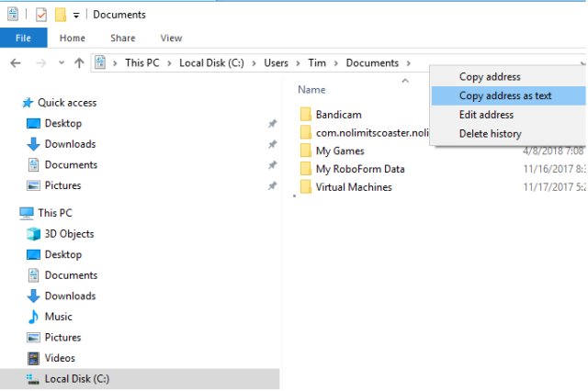This screenshot has width=588, height=391.
Task: Select the My Games folder icon
Action: tap(306, 151)
